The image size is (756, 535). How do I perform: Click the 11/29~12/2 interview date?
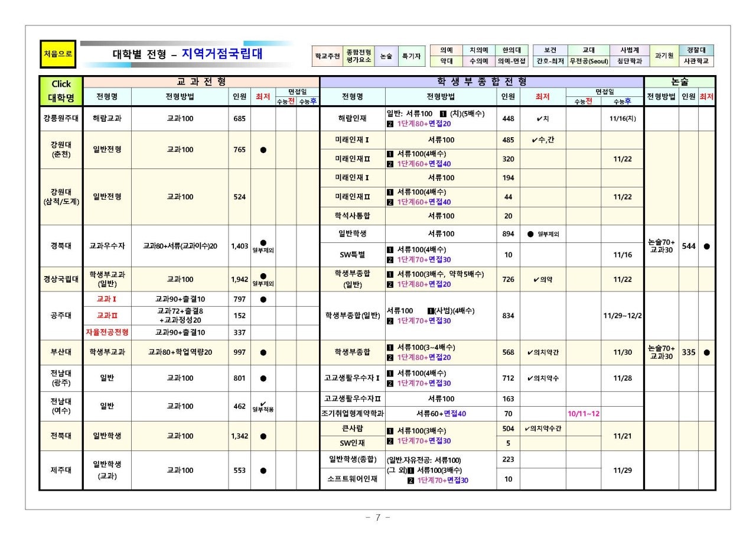(x=623, y=316)
